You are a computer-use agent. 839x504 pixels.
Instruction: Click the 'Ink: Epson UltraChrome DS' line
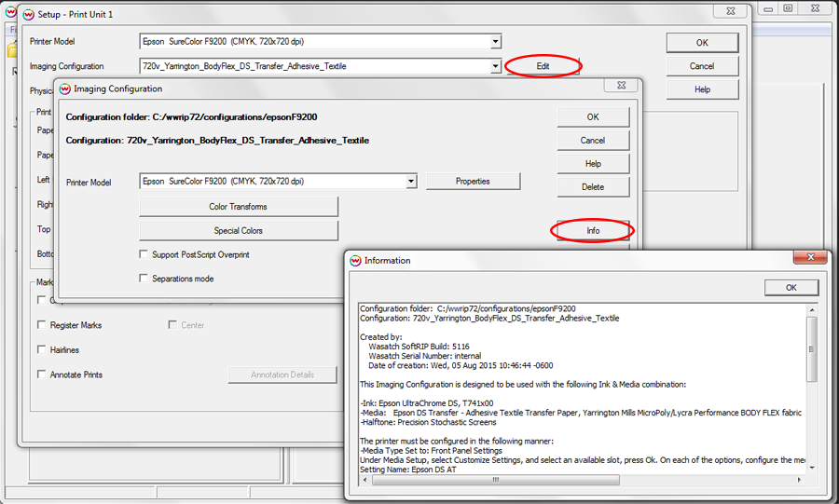(426, 403)
